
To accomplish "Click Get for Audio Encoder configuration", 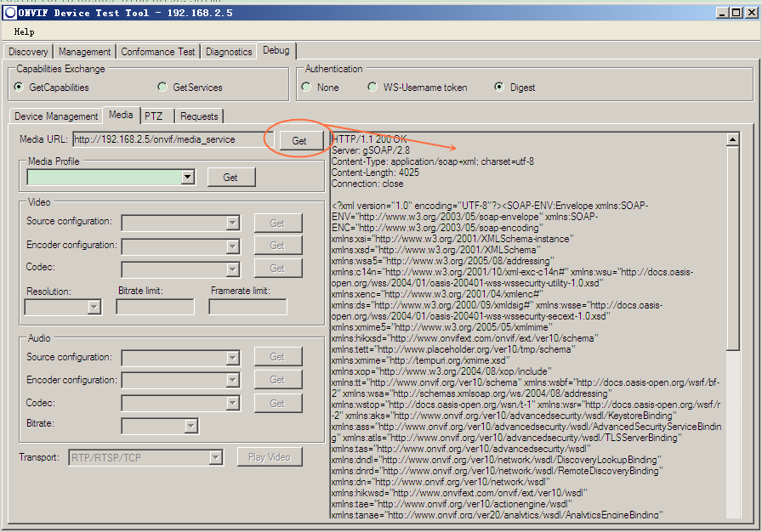I will (278, 380).
